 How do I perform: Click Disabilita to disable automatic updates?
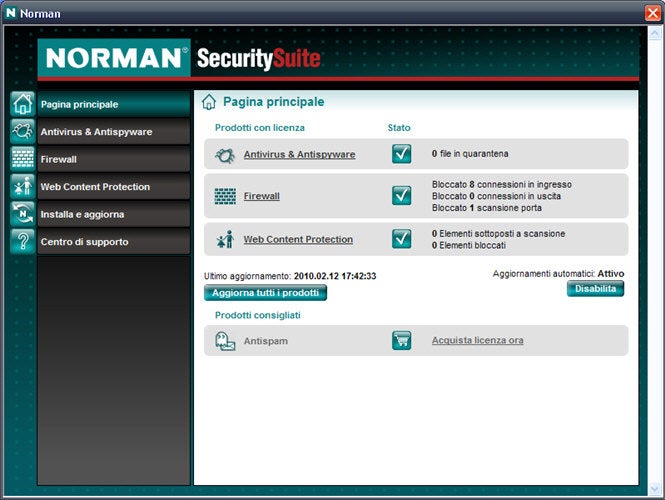pyautogui.click(x=595, y=289)
